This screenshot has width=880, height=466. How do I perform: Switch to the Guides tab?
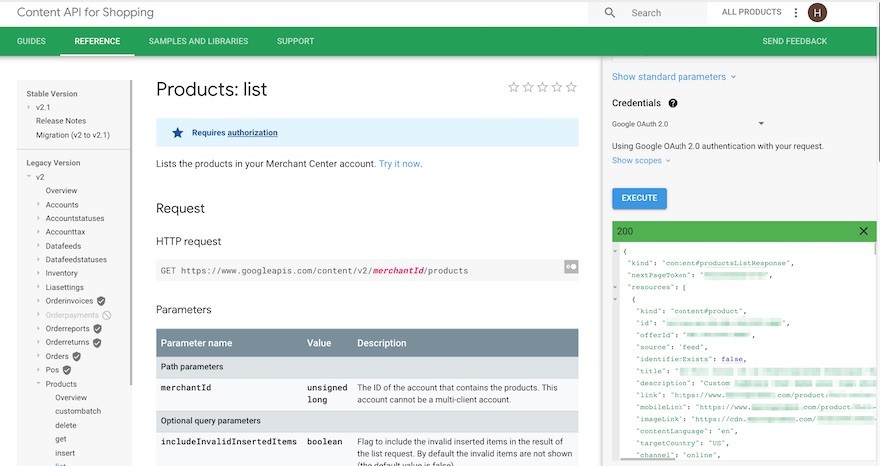31,41
